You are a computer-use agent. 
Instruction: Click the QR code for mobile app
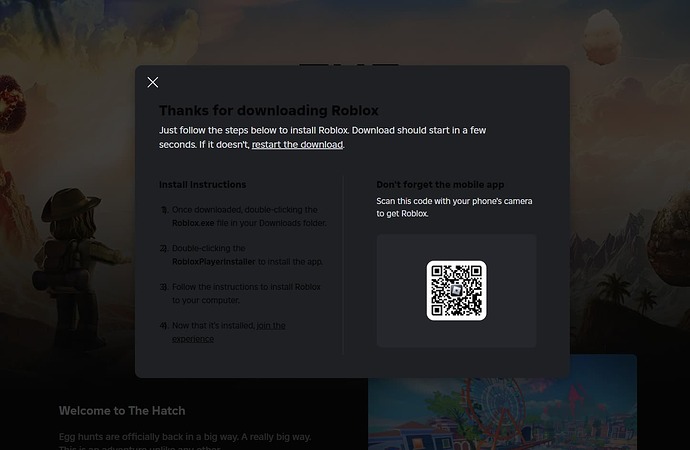point(456,290)
